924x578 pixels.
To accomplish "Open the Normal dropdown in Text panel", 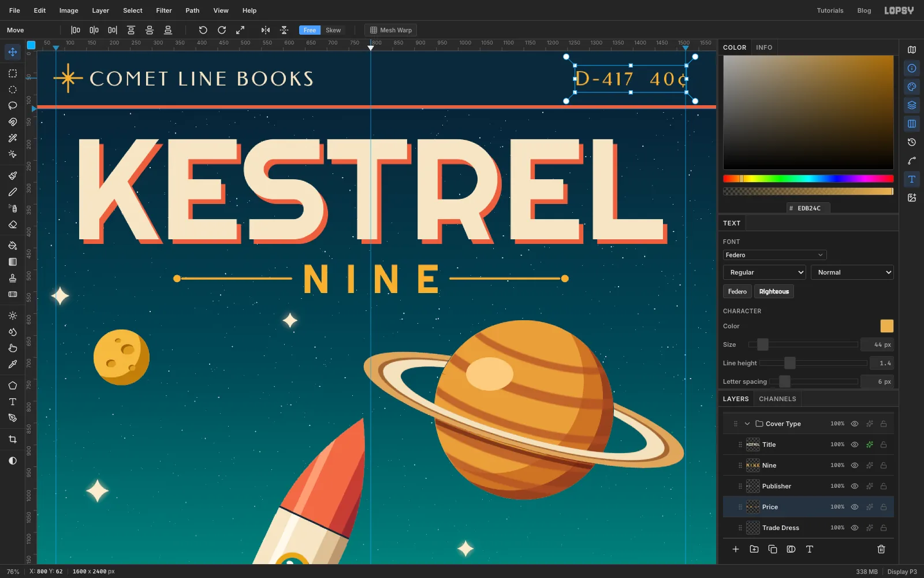I will click(852, 272).
